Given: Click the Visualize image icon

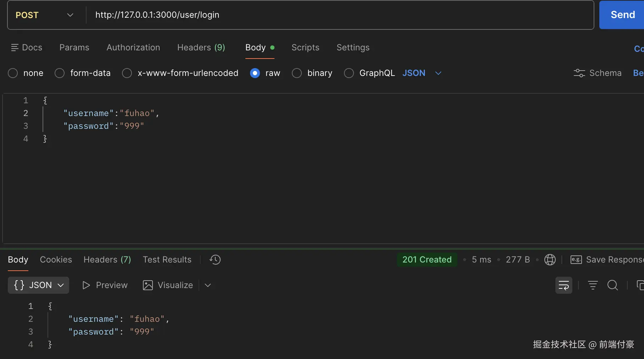Looking at the screenshot, I should (148, 285).
